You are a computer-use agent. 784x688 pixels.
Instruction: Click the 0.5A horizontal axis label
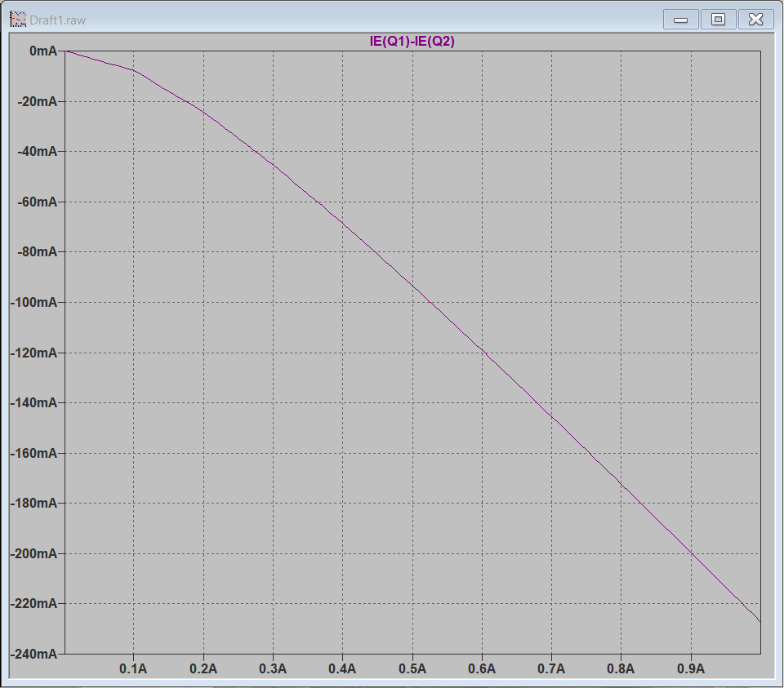[412, 668]
